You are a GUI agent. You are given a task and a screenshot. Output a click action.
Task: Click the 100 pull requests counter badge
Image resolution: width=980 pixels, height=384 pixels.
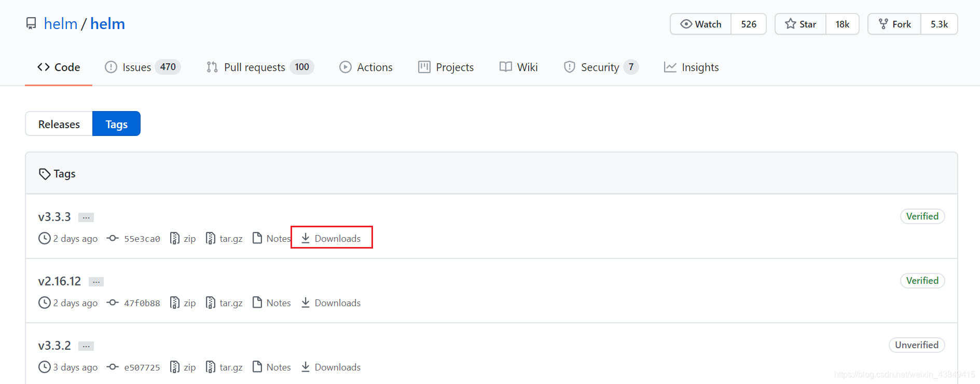click(302, 67)
